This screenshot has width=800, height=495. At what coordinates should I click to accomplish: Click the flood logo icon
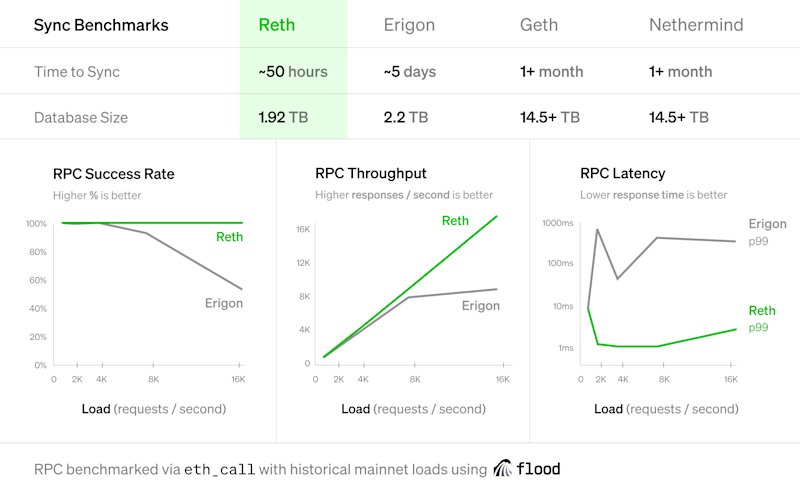point(503,468)
